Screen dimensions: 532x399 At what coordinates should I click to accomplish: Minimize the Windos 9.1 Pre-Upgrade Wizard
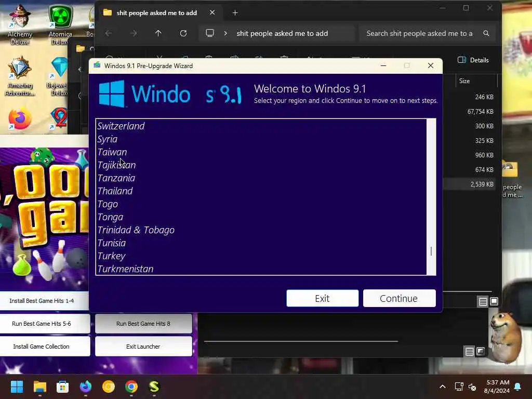(383, 65)
